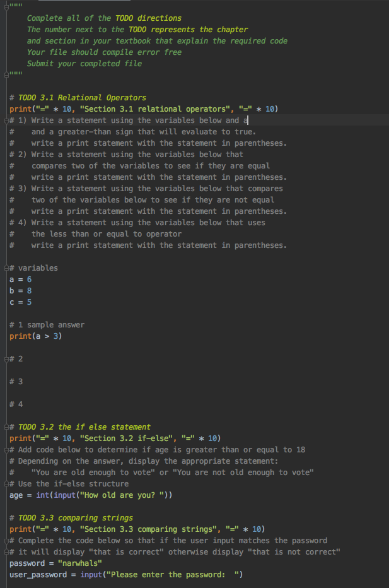The height and width of the screenshot is (588, 389).
Task: Click the '# 4) Write a statement' comment line
Action: pyautogui.click(x=137, y=223)
